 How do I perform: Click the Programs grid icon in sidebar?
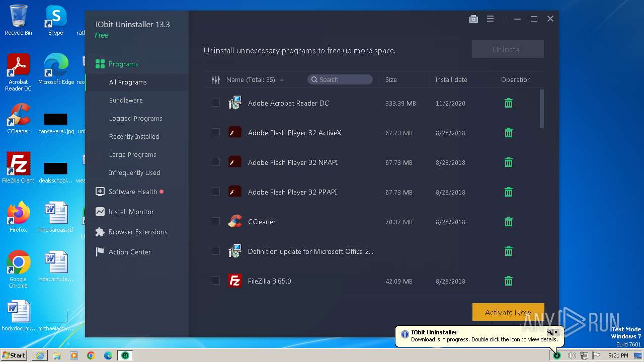[x=100, y=64]
